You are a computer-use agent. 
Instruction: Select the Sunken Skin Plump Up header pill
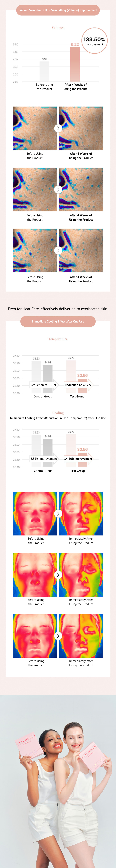(58, 10)
